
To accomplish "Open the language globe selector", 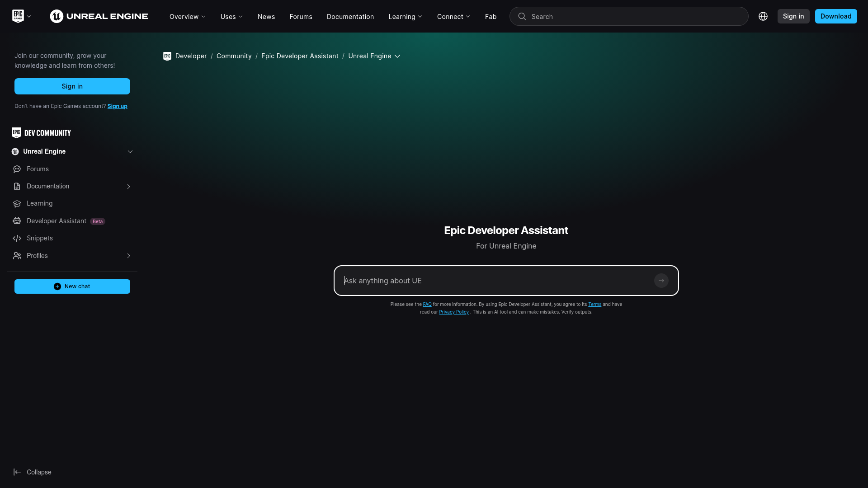I will click(763, 16).
